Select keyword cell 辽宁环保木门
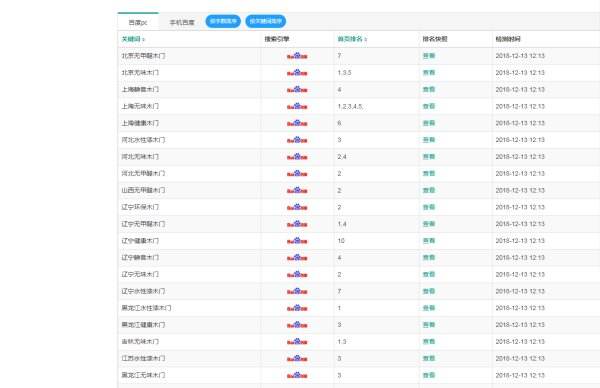This screenshot has height=388, width=600. pyautogui.click(x=140, y=207)
